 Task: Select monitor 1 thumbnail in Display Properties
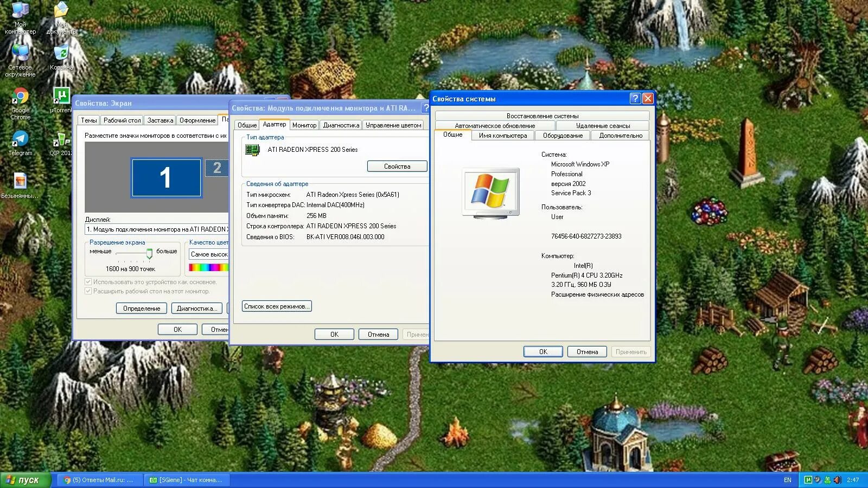pyautogui.click(x=166, y=177)
